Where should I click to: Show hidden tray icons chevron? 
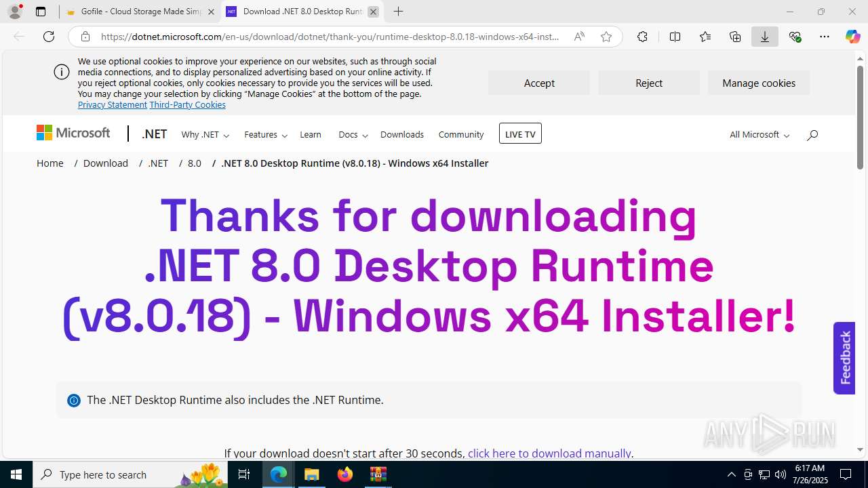point(731,474)
